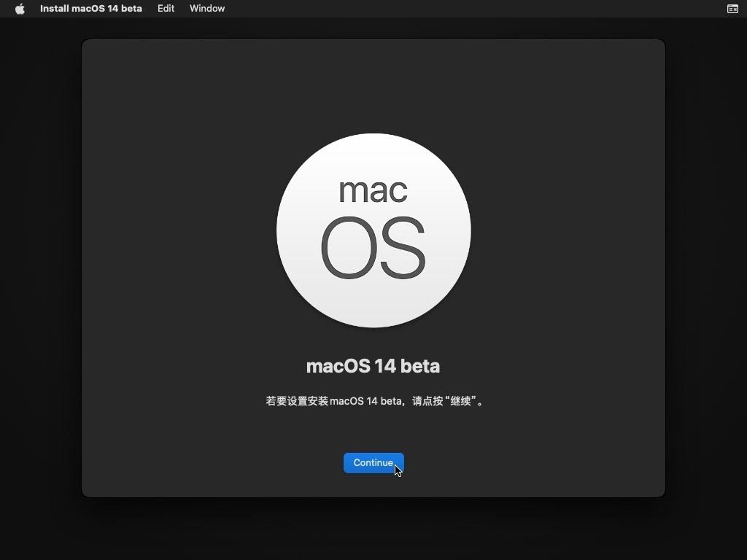Viewport: 747px width, 560px height.
Task: Click the Chinese instruction text line
Action: click(373, 400)
